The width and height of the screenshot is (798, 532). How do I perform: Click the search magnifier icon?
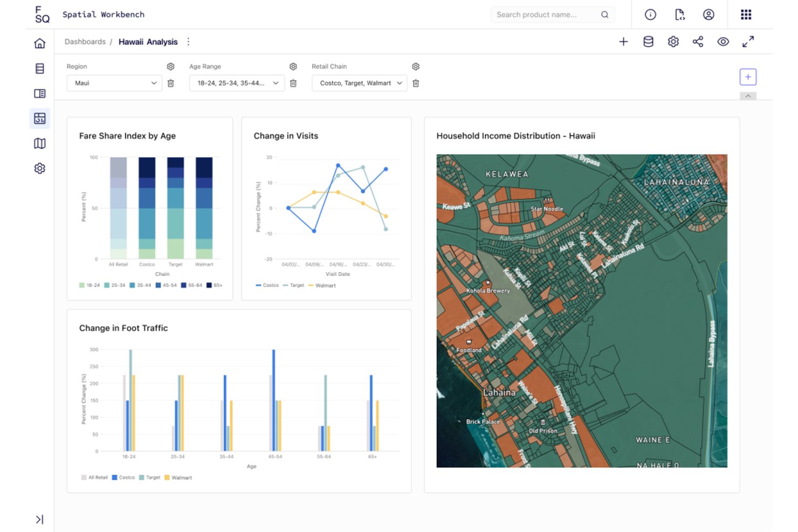click(x=605, y=15)
